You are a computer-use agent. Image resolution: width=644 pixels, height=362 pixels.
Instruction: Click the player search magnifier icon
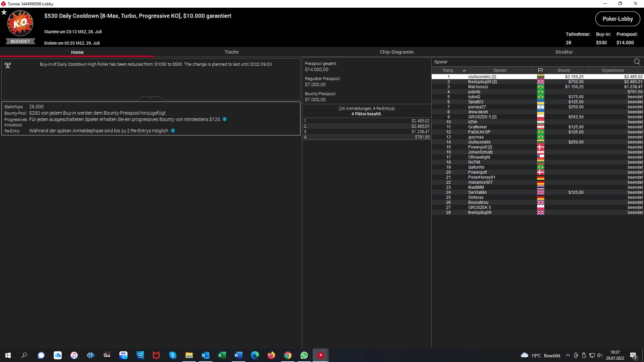(x=637, y=62)
